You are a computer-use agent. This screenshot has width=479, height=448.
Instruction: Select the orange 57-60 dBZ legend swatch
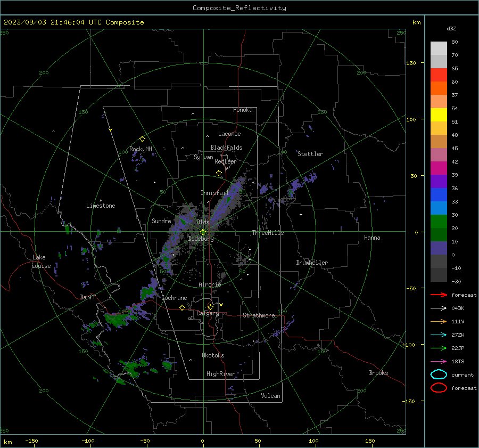tap(439, 88)
